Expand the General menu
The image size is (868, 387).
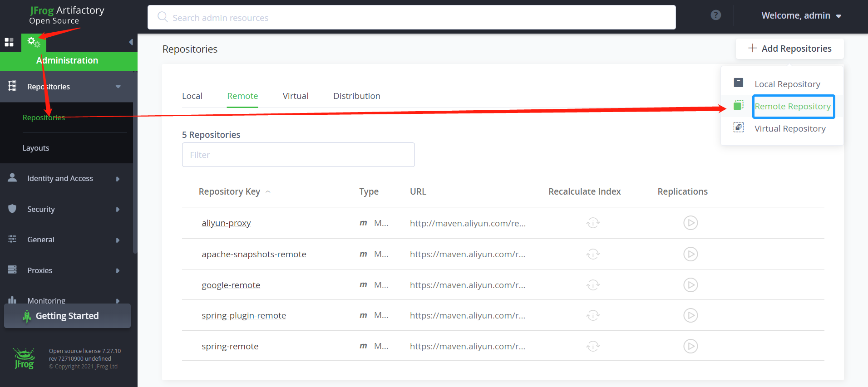click(118, 240)
